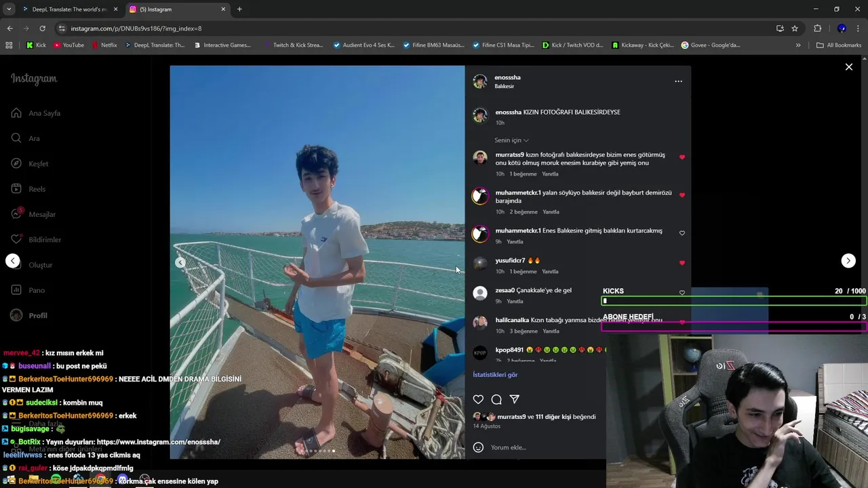Go back in browser history
Viewport: 868px width, 488px height.
click(9, 28)
